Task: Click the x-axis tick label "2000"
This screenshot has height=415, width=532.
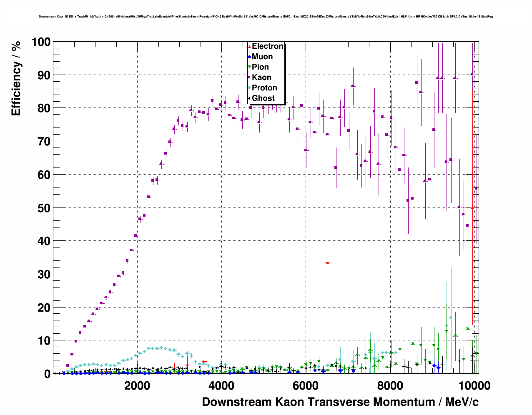Action: 137,385
